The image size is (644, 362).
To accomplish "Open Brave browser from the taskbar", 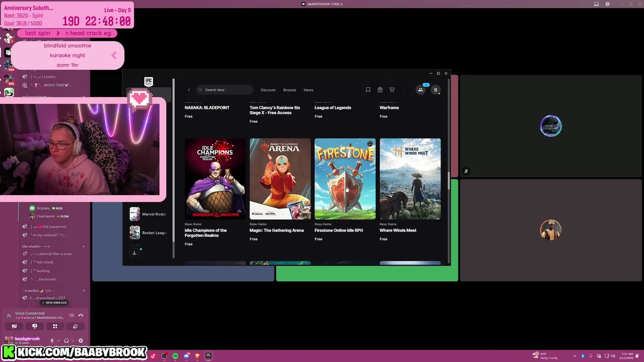I will coord(197,356).
